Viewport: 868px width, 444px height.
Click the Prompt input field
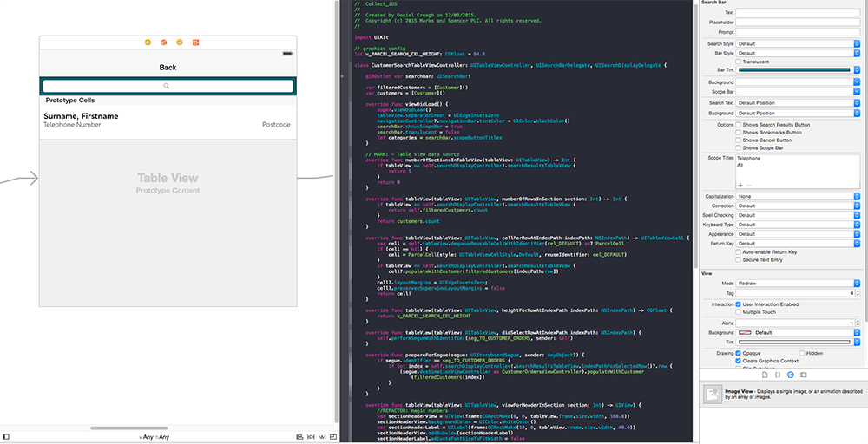pyautogui.click(x=798, y=33)
